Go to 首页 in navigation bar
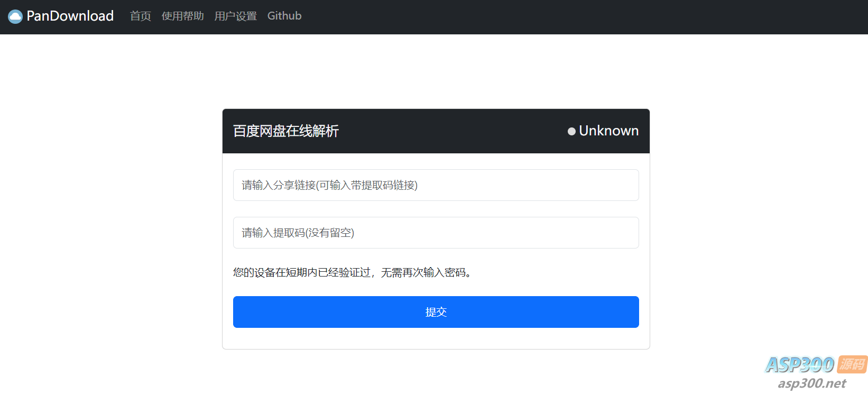868x395 pixels. pyautogui.click(x=141, y=16)
